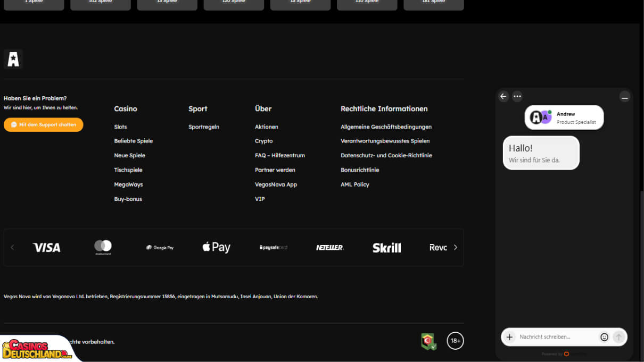Open the Bonusrichtlinie link
644x362 pixels.
[x=360, y=170]
